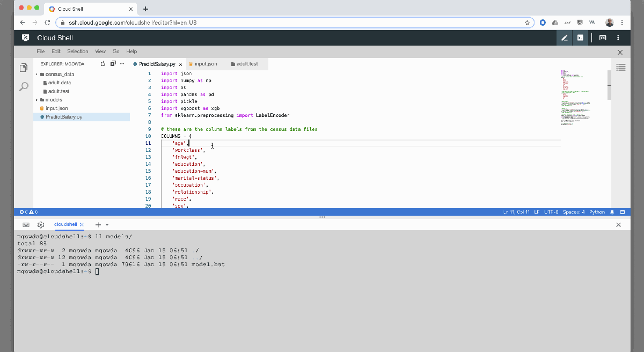
Task: Close the cloudshell terminal tab
Action: tap(82, 225)
